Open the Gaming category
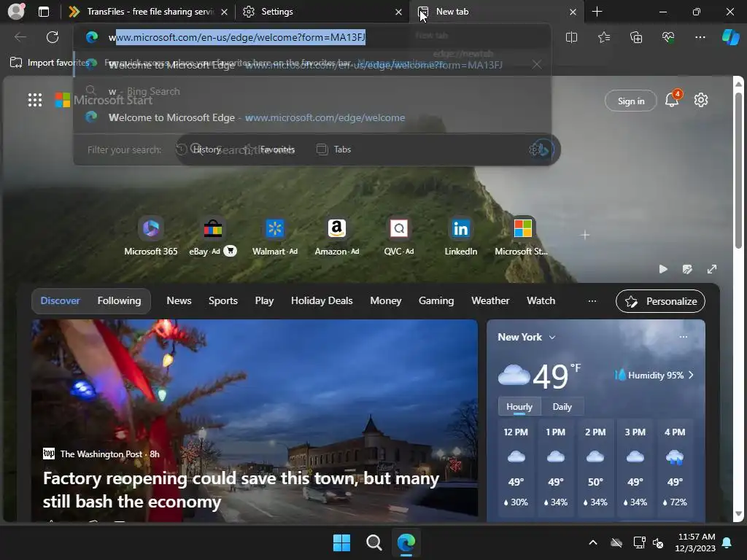Viewport: 747px width, 560px height. (436, 301)
